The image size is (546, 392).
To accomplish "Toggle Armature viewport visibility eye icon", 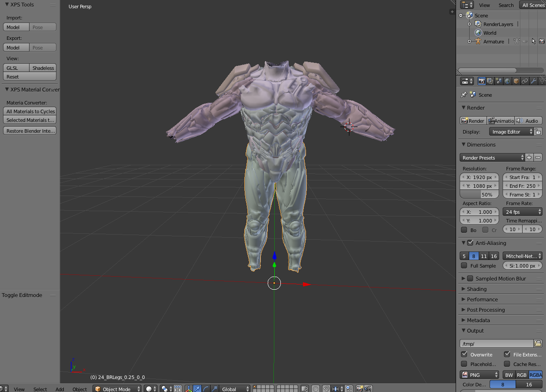I will [x=525, y=41].
